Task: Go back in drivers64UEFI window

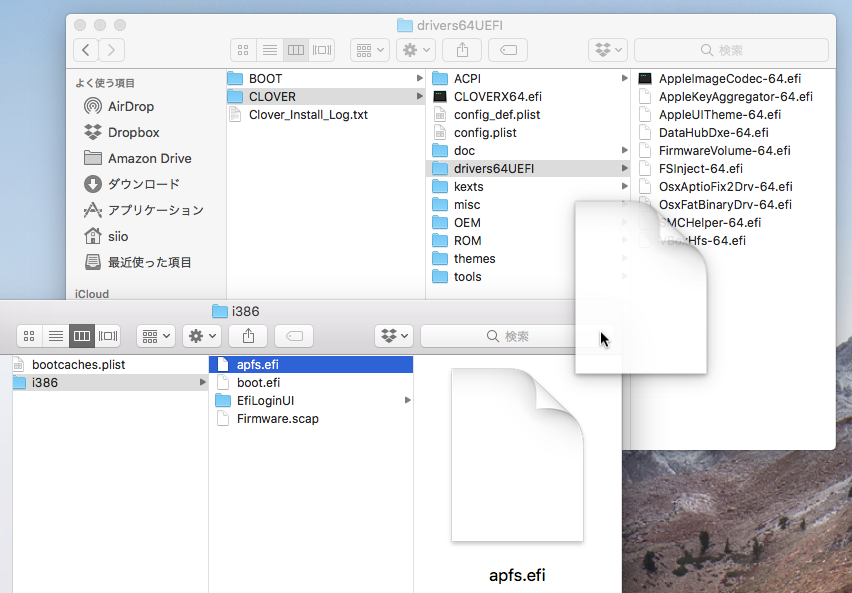Action: click(86, 50)
